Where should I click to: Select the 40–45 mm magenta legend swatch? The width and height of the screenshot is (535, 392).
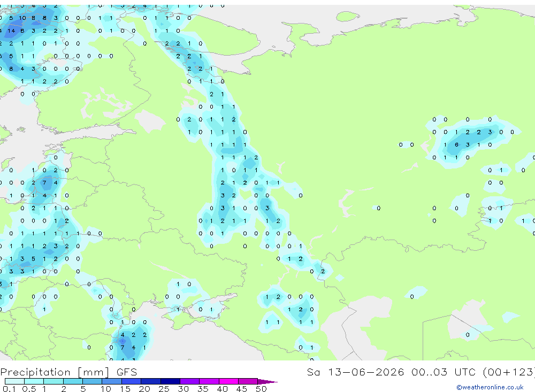228,381
